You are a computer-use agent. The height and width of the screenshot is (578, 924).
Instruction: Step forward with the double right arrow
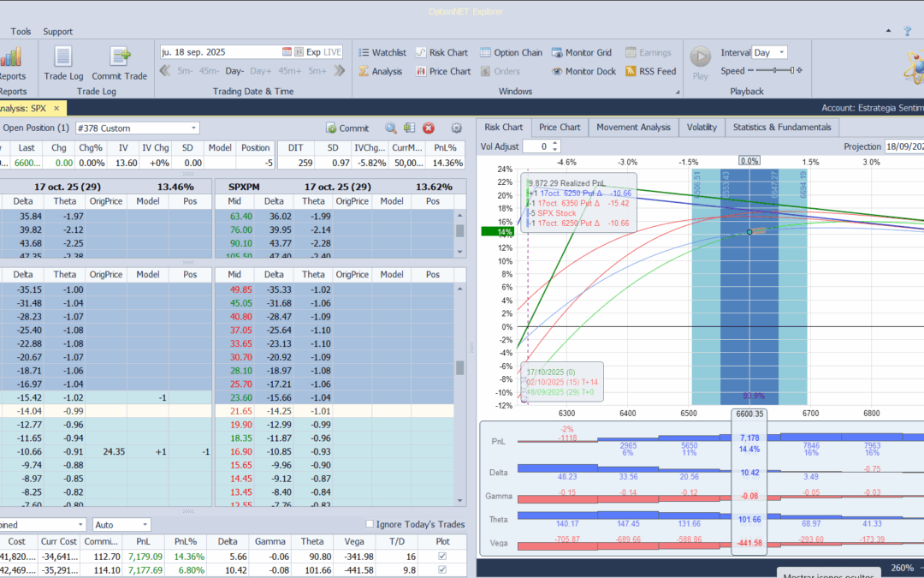coord(340,71)
